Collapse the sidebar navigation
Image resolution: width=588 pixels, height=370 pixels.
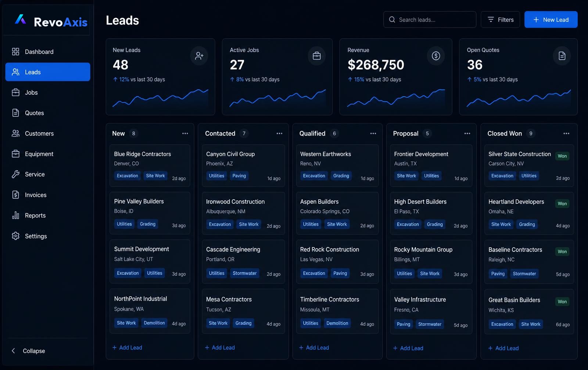28,351
